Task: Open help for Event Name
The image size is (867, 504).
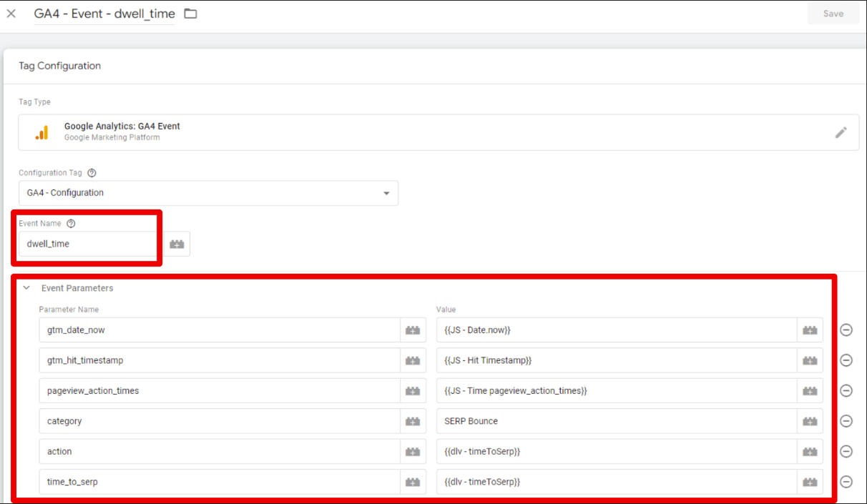Action: coord(71,224)
